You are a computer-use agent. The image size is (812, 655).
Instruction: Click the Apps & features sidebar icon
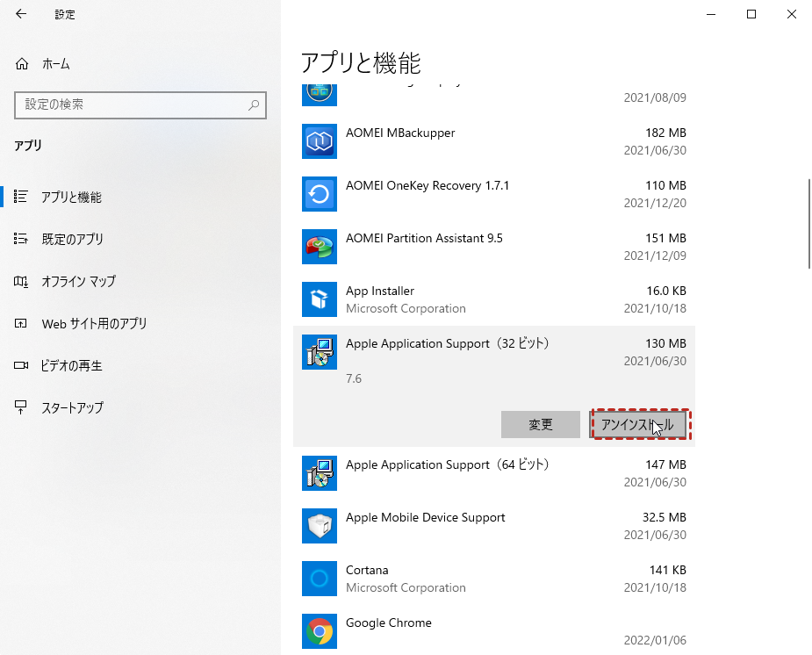(x=21, y=197)
